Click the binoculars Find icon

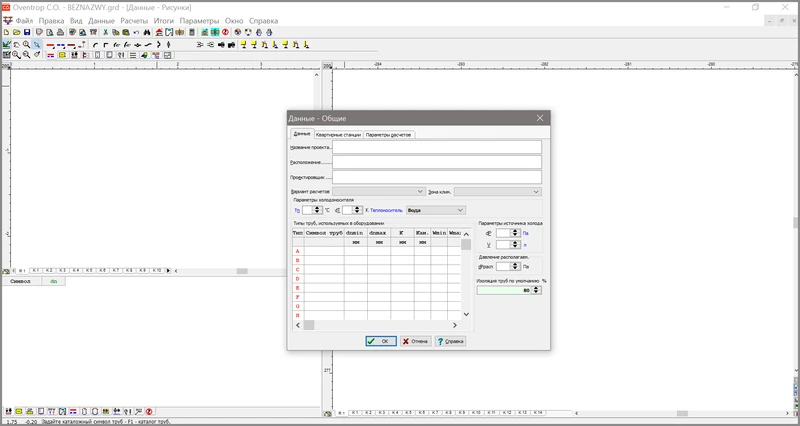[147, 32]
